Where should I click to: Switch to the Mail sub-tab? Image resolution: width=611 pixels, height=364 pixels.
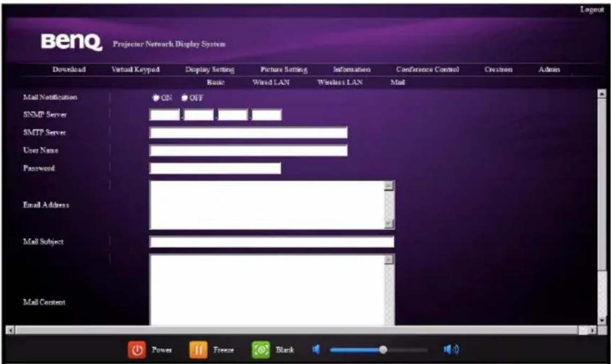[397, 82]
